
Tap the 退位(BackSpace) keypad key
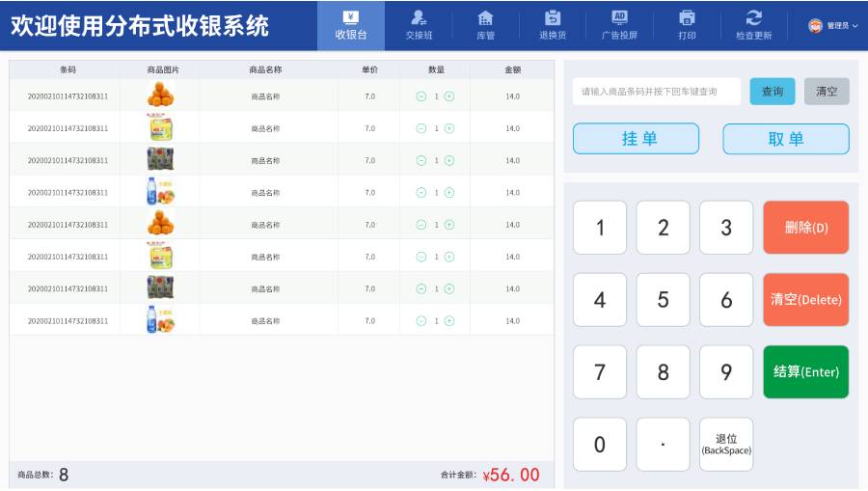pyautogui.click(x=726, y=445)
